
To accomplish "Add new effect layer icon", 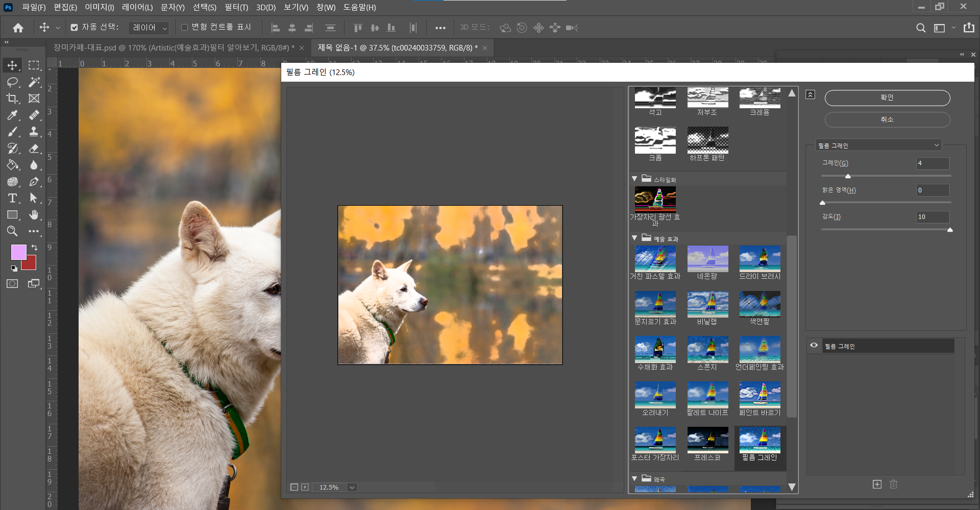I will pyautogui.click(x=877, y=484).
